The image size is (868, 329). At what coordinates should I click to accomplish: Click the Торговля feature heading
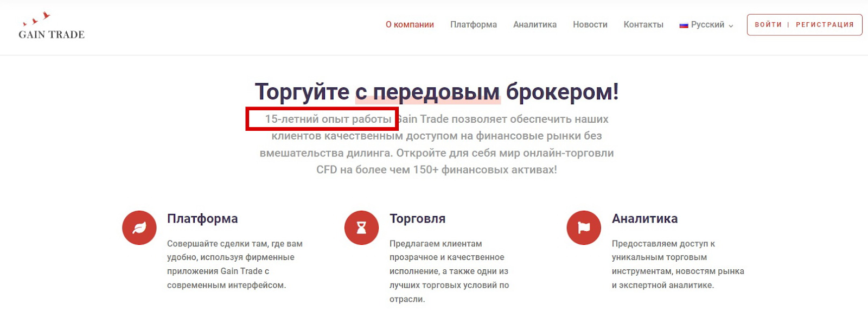417,219
